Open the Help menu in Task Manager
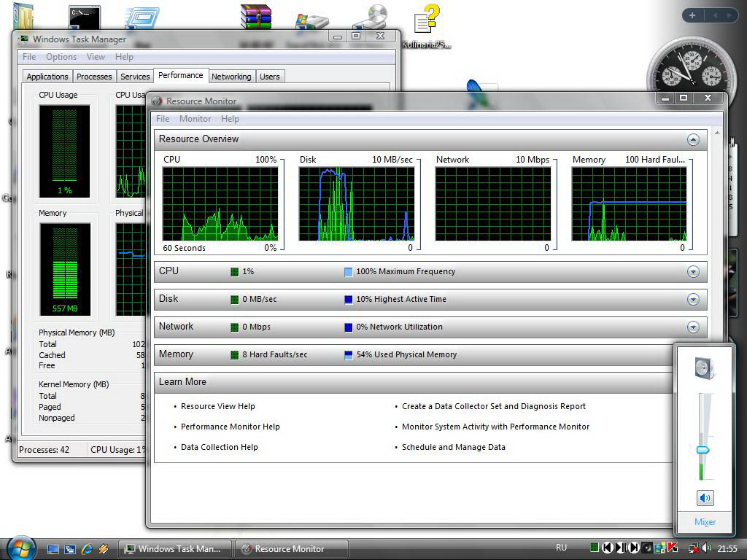Screen dimensions: 747x560 coord(124,57)
